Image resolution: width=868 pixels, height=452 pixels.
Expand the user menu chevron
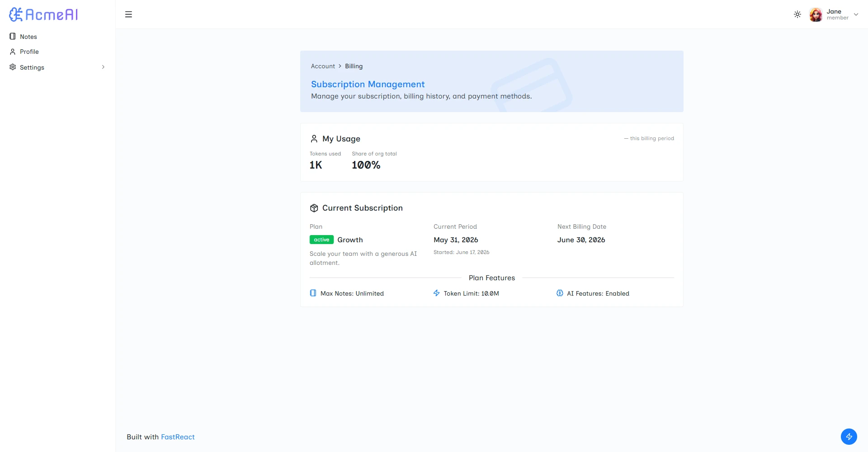(856, 14)
